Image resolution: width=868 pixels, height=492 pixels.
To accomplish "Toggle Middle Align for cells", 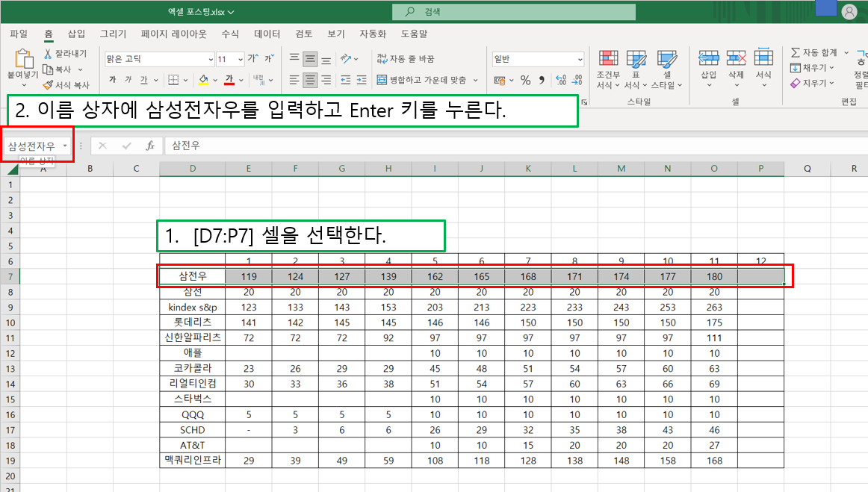I will click(311, 59).
